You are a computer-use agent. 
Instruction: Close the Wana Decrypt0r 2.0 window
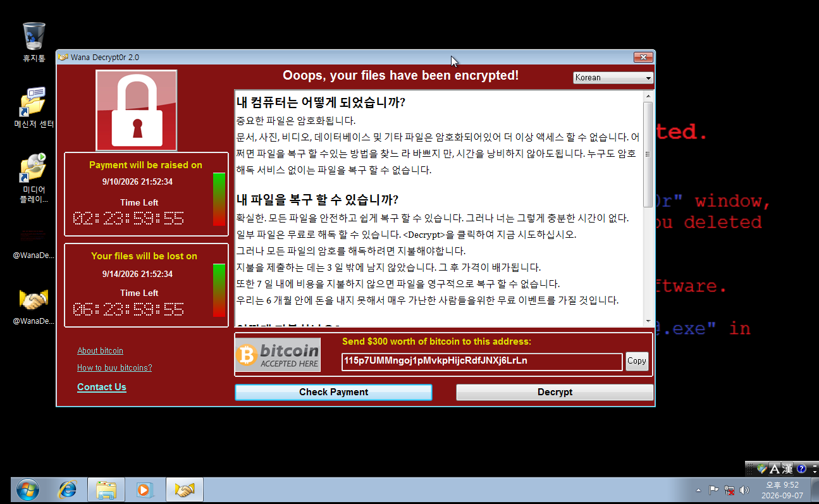coord(643,58)
